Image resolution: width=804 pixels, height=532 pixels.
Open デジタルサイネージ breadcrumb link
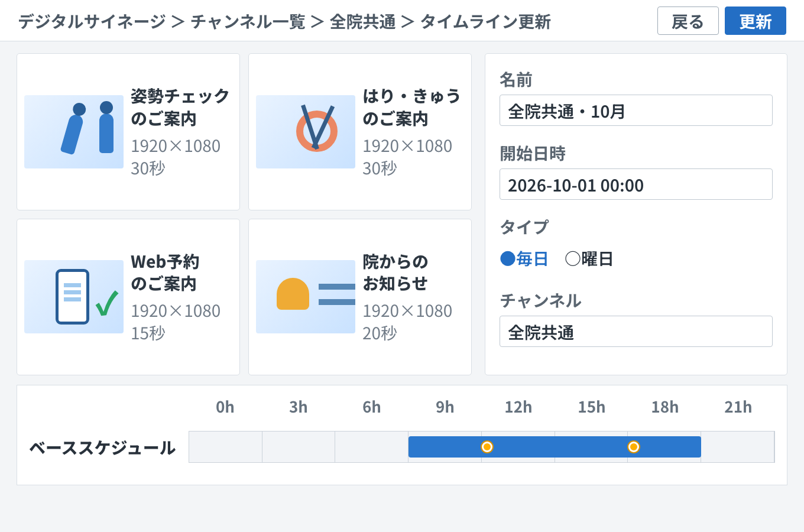(92, 22)
